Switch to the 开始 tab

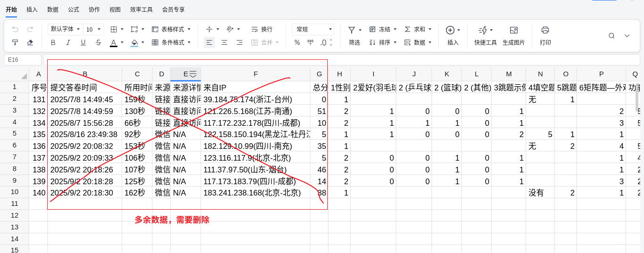pyautogui.click(x=11, y=9)
